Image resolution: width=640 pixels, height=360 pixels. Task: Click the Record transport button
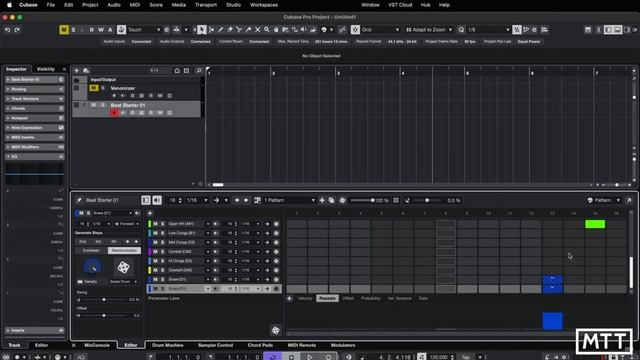click(328, 357)
